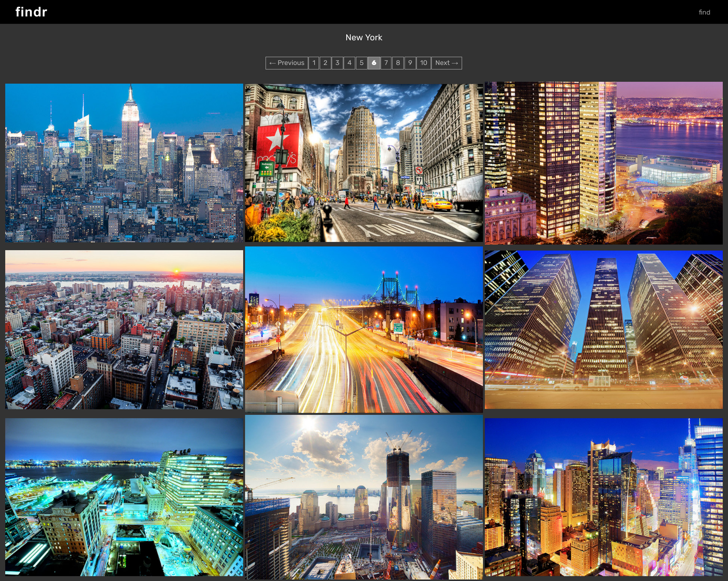The image size is (728, 581).
Task: Open Empire State Building skyline photo
Action: 124,163
